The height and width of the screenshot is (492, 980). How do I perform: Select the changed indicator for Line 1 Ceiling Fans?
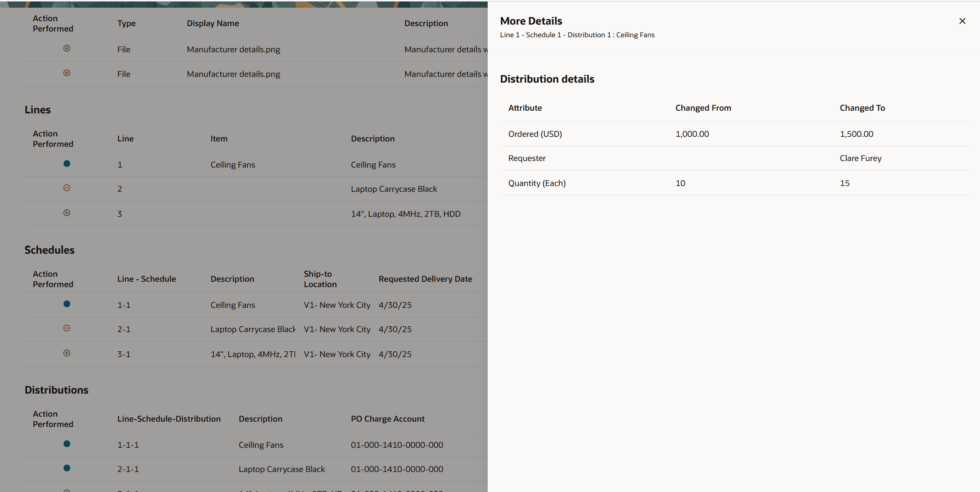coord(67,164)
